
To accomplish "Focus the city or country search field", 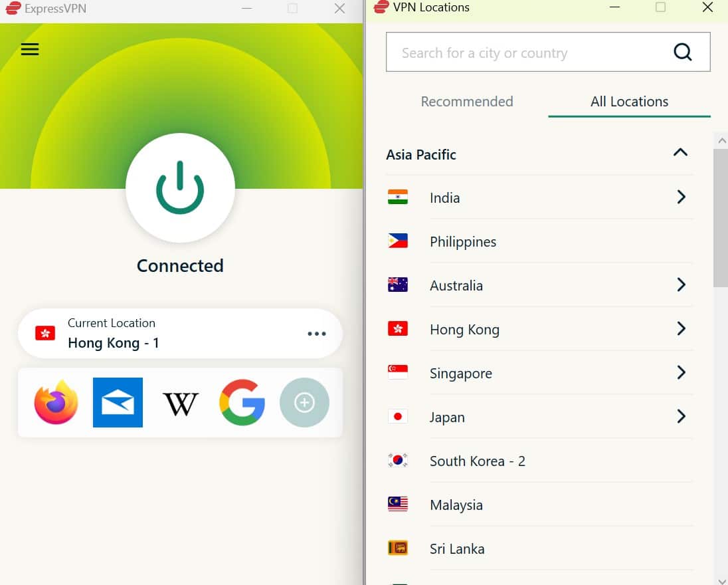I will [x=548, y=52].
